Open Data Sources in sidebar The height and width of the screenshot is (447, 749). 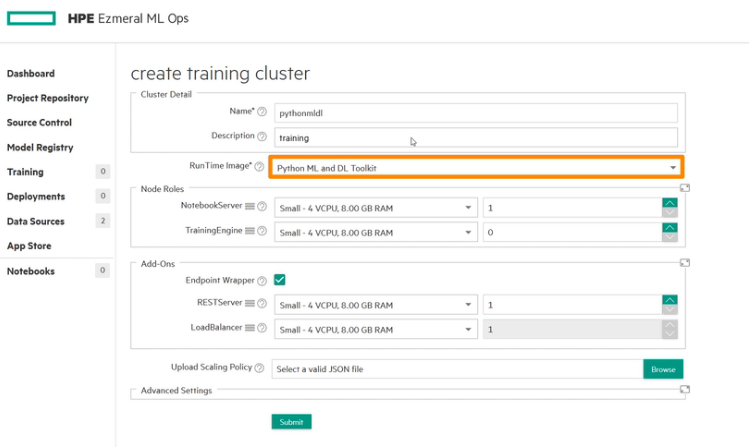tap(35, 221)
